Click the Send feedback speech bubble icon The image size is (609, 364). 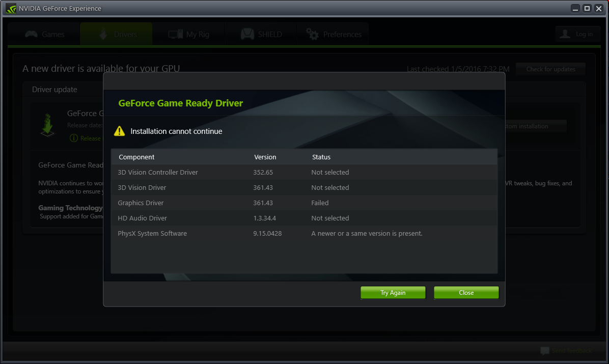(544, 351)
